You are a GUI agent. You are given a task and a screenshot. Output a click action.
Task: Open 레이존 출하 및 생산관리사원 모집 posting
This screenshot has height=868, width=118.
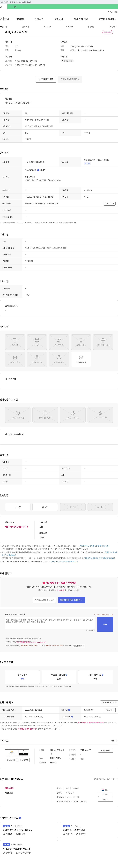(x=18, y=830)
